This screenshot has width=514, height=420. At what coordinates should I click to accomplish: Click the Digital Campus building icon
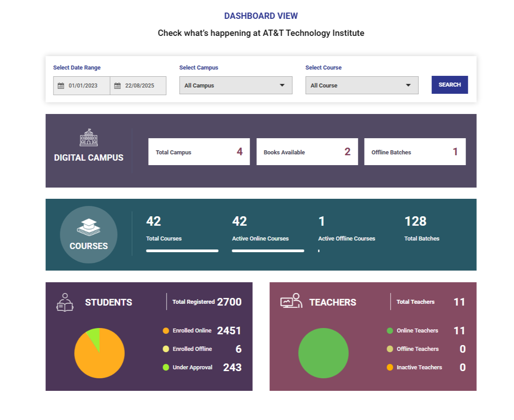(88, 138)
